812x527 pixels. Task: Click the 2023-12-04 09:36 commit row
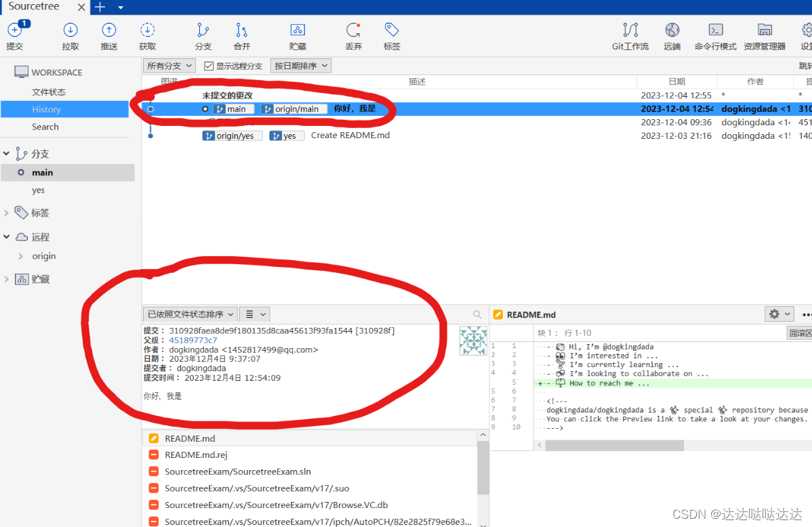(476, 122)
